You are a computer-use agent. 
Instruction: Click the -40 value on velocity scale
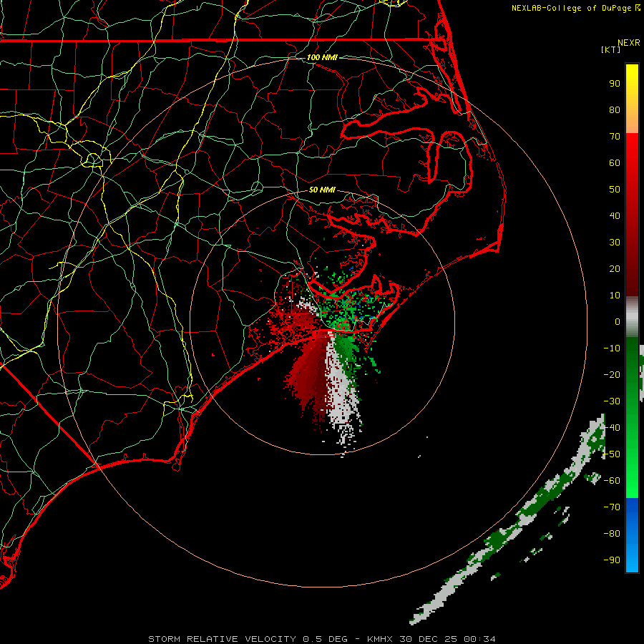[612, 428]
